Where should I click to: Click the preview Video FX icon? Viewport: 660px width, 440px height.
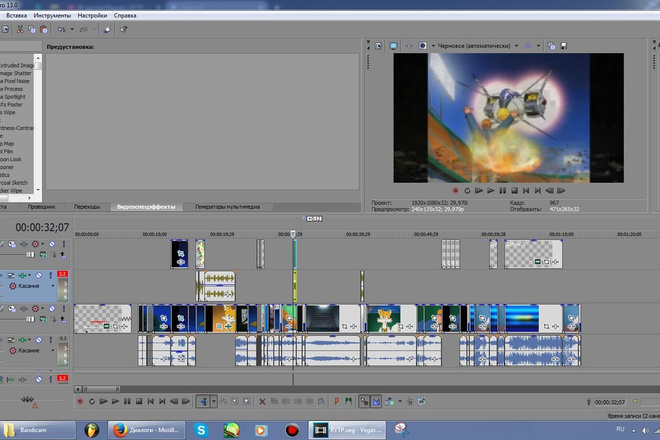click(x=409, y=46)
